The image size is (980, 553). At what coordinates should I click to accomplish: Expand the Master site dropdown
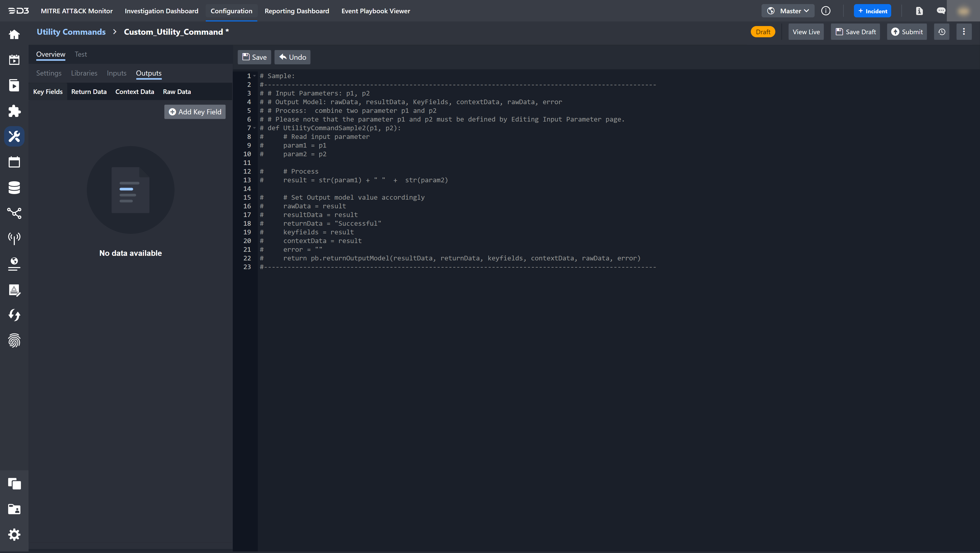[x=788, y=11]
